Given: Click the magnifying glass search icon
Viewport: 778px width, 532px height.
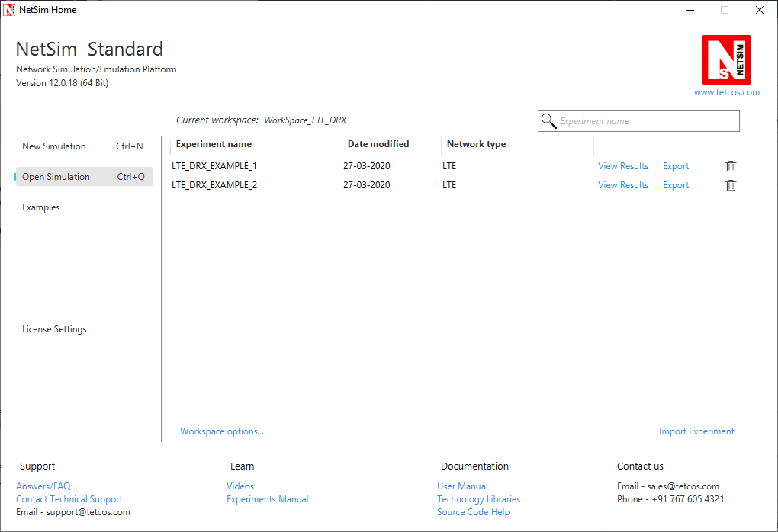Looking at the screenshot, I should 548,120.
